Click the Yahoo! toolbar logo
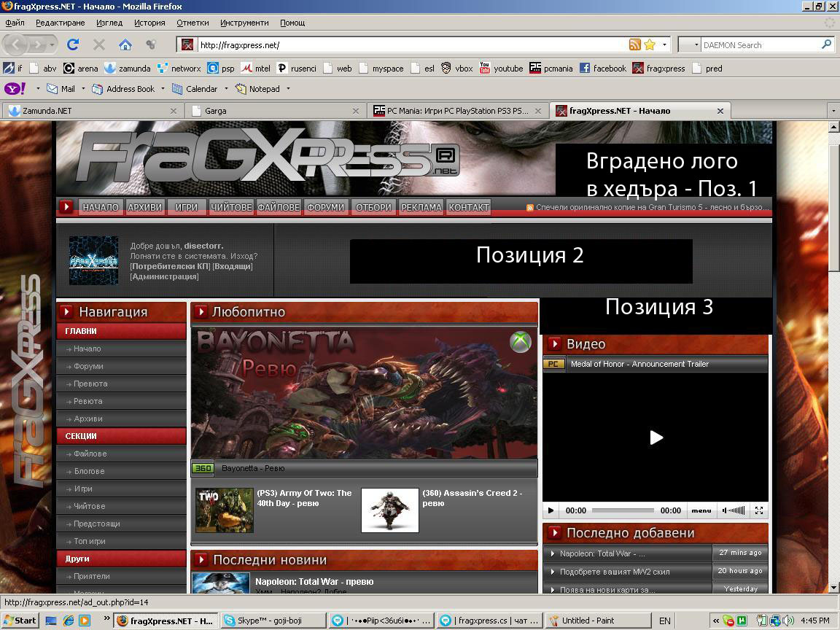 click(15, 88)
